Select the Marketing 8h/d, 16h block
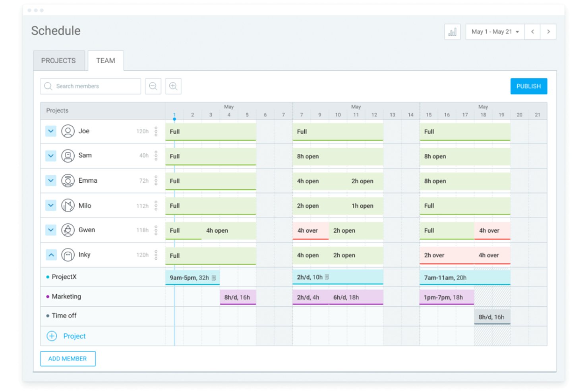This screenshot has height=392, width=588. pyautogui.click(x=238, y=297)
